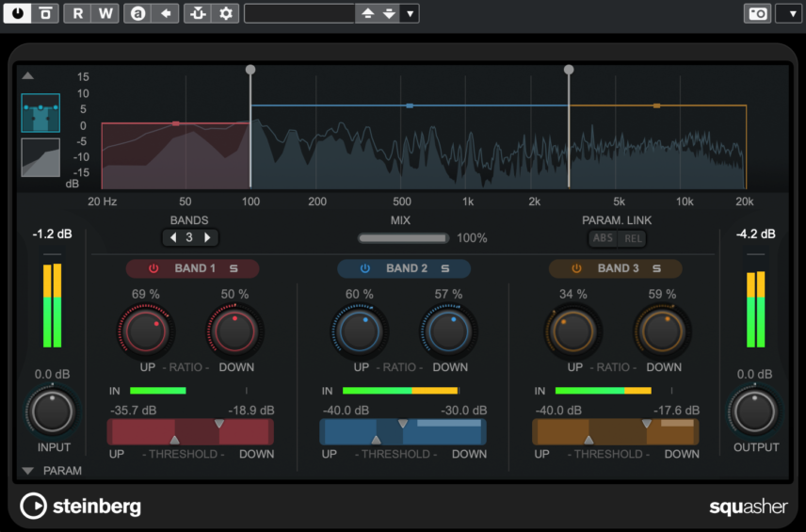Click the Steinberg logo
This screenshot has width=806, height=532.
click(x=80, y=507)
